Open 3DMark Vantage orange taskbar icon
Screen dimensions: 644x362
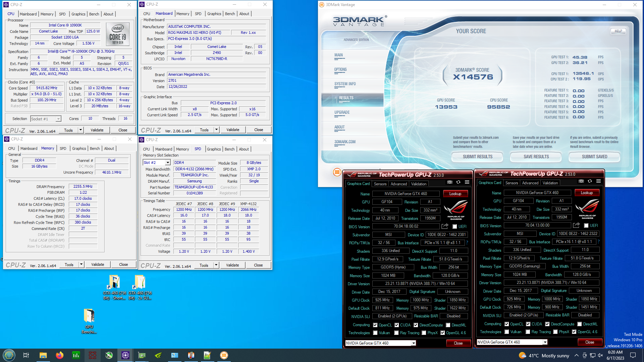tap(224, 355)
